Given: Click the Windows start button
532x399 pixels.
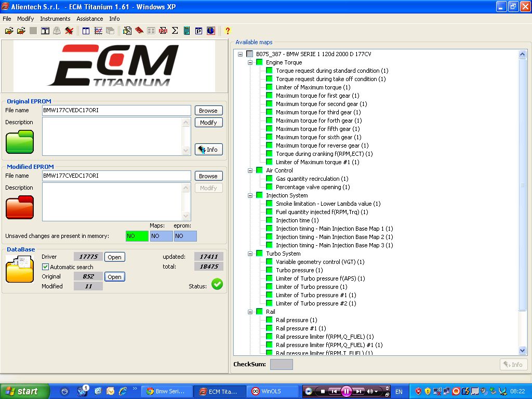Looking at the screenshot, I should (x=24, y=391).
